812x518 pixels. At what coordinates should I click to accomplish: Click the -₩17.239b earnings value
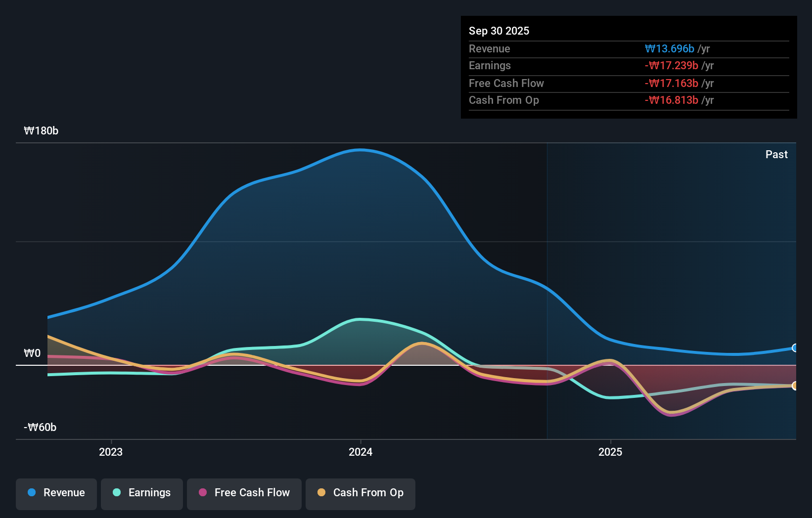(672, 65)
